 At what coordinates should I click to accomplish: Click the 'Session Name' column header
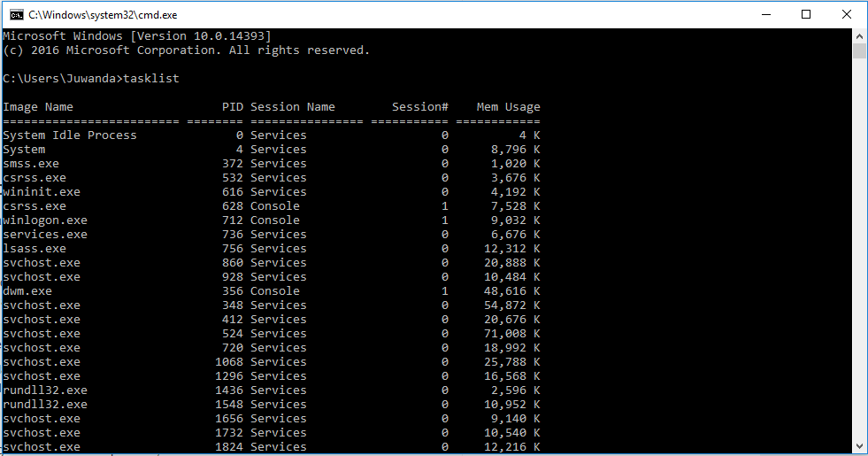[292, 107]
